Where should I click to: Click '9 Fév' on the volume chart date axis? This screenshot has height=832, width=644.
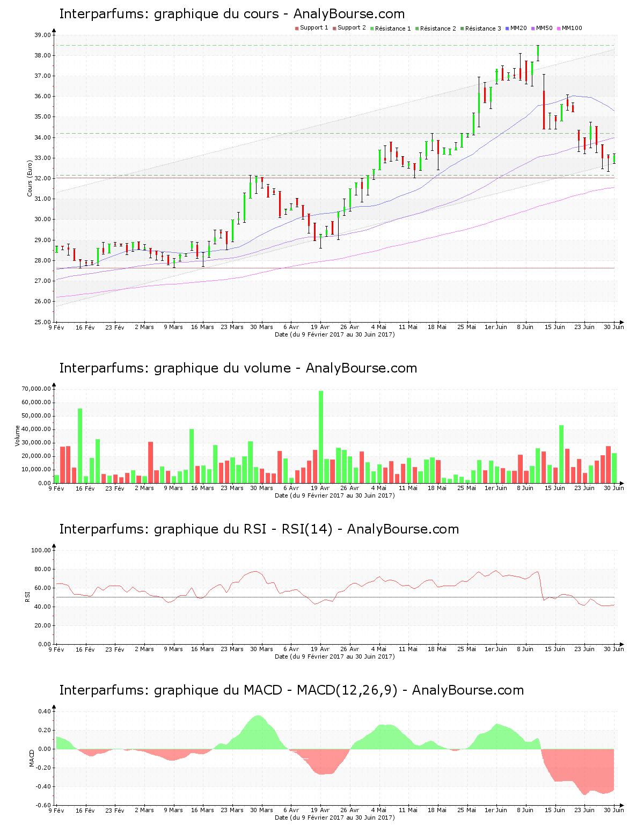pos(56,488)
